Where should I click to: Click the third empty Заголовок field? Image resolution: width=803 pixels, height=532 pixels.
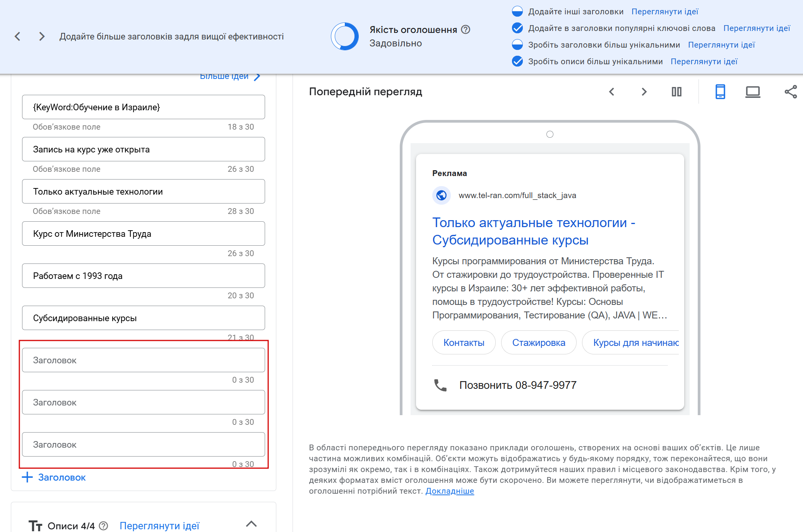coord(144,445)
